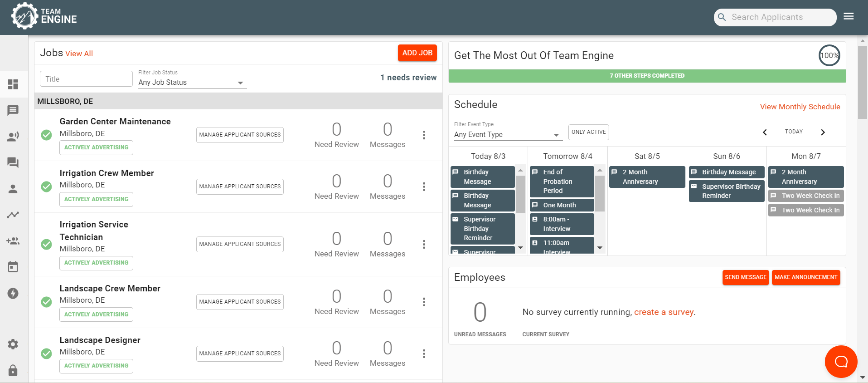
Task: Open the calendar sidebar icon
Action: (x=13, y=267)
